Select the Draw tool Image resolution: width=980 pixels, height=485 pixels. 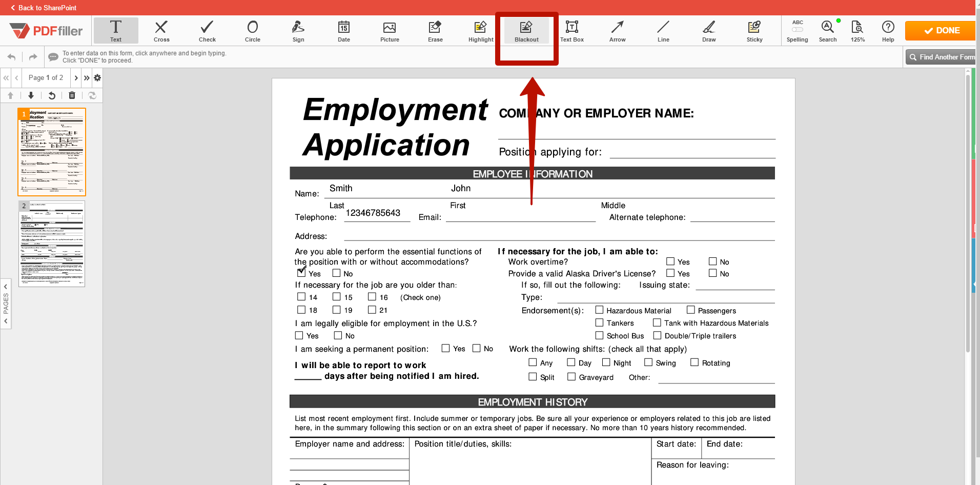(x=709, y=31)
